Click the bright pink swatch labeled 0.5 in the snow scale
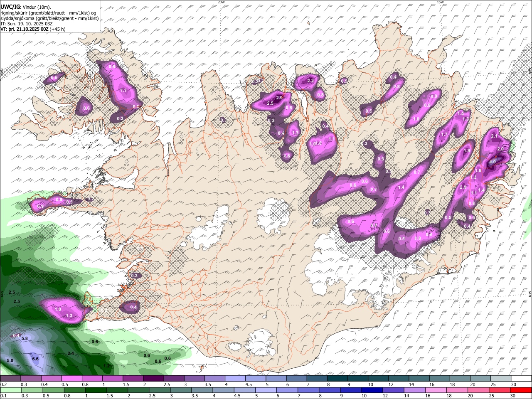The height and width of the screenshot is (399, 532). tap(71, 379)
